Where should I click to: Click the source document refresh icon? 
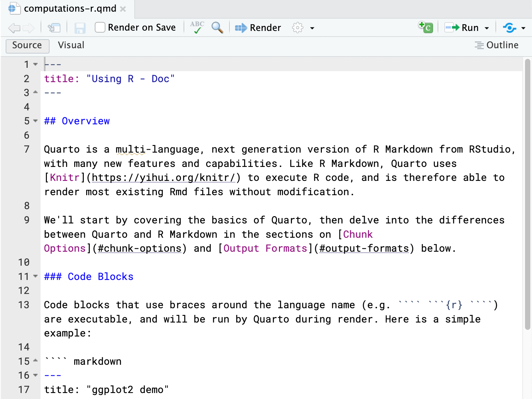click(x=509, y=28)
